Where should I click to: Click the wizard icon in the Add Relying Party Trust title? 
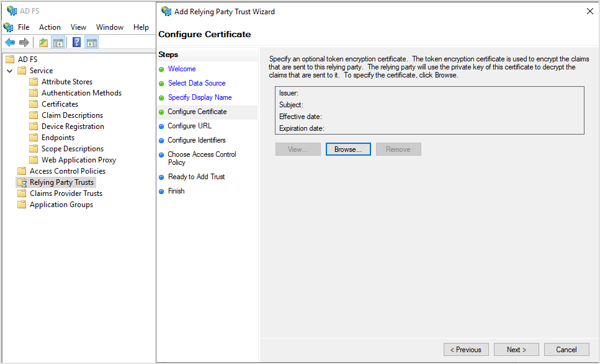coord(165,11)
